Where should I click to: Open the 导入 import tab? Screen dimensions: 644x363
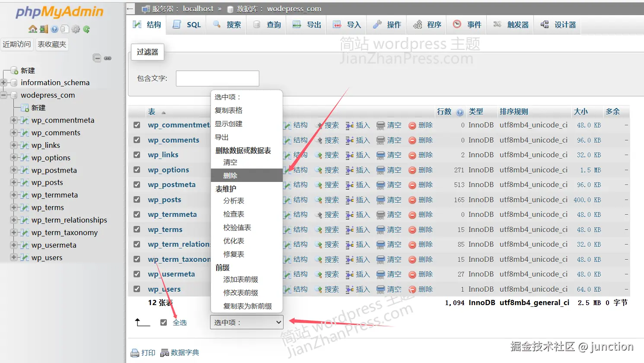(x=347, y=25)
